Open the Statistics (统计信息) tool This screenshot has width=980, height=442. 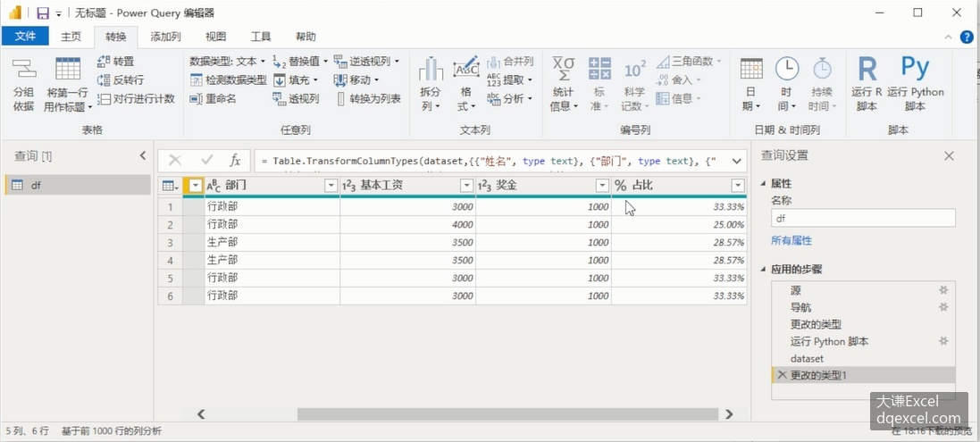pos(563,86)
